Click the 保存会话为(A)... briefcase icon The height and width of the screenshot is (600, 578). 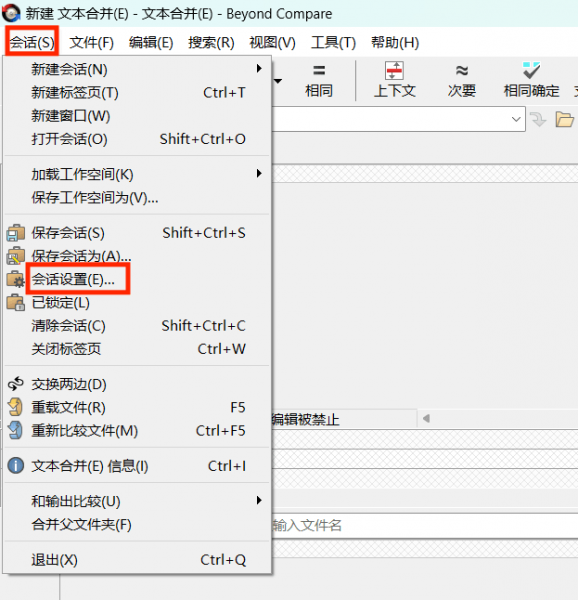point(16,256)
